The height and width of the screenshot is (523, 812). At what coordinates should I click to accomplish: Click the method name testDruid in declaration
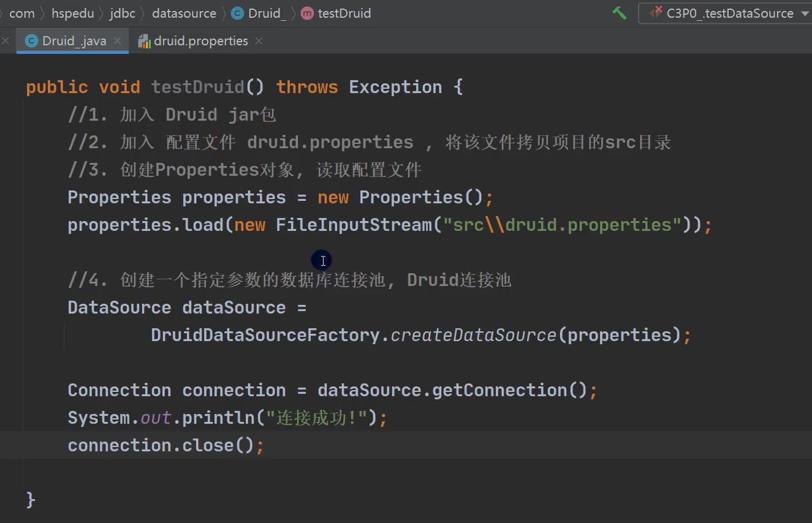pyautogui.click(x=197, y=87)
